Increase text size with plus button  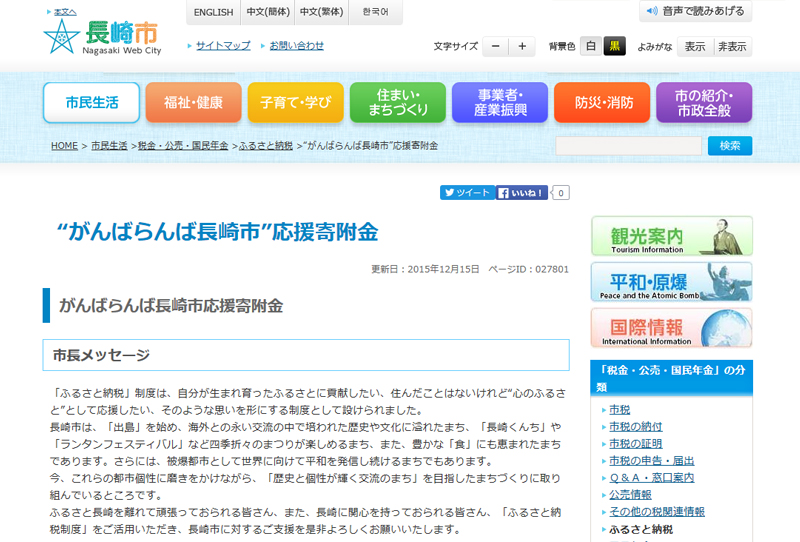click(522, 47)
